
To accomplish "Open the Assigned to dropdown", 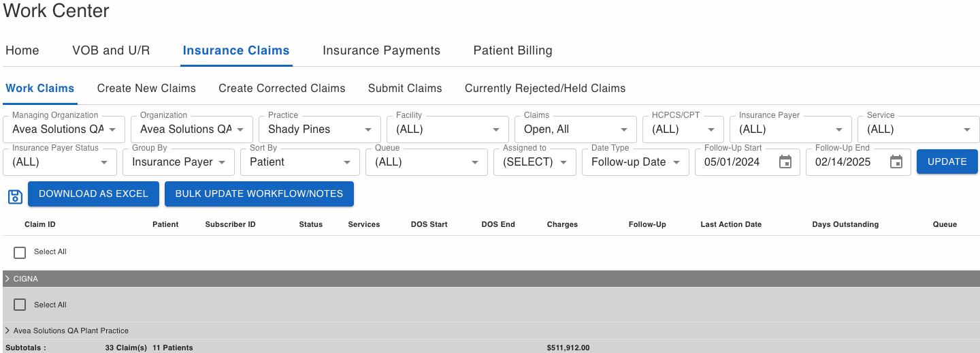I will [534, 162].
